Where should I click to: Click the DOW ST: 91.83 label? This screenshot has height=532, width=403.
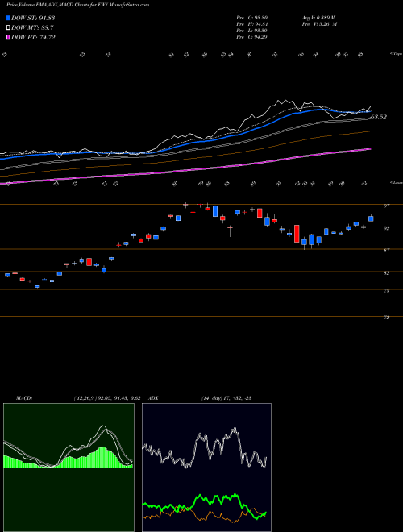(x=33, y=18)
